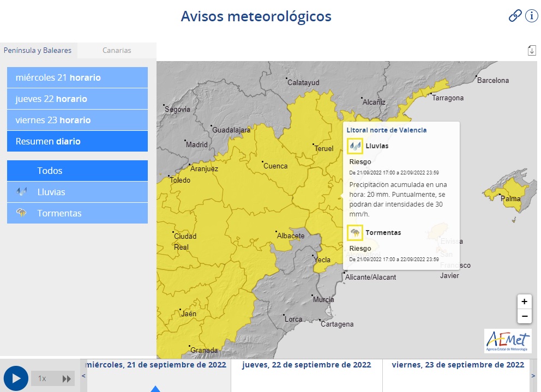Select the Tormentas storm icon in sidebar
Viewport: 541px width, 392px height.
pyautogui.click(x=20, y=213)
